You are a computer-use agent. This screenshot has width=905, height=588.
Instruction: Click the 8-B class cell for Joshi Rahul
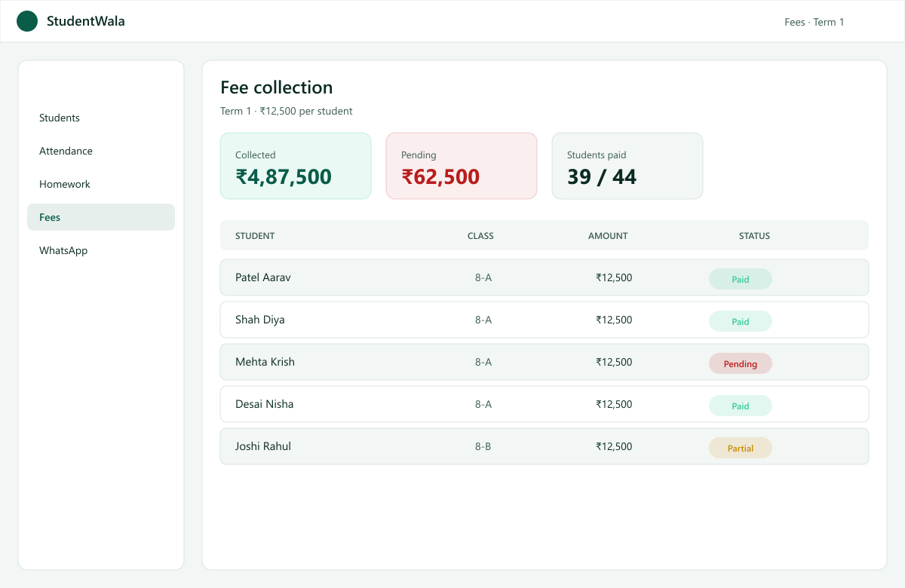coord(483,446)
